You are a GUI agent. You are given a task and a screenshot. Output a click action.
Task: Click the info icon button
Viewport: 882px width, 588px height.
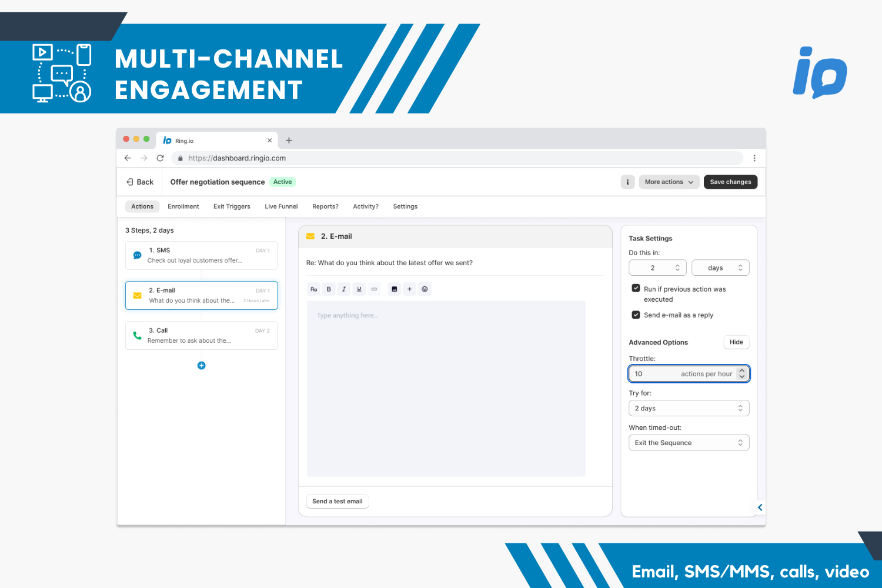(x=627, y=182)
